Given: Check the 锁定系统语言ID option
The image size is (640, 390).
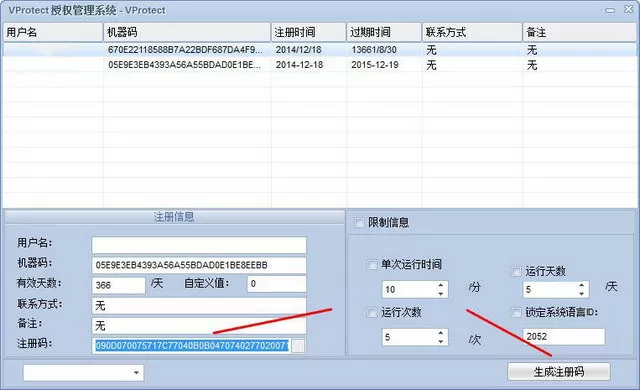Looking at the screenshot, I should pos(516,312).
